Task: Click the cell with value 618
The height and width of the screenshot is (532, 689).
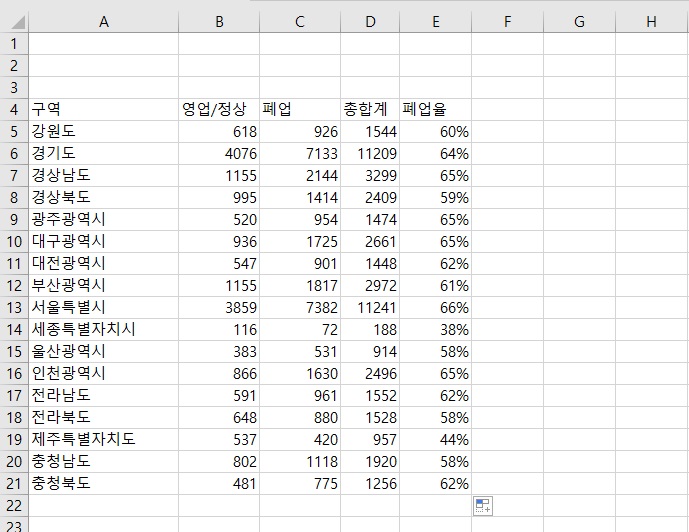Action: pos(219,132)
